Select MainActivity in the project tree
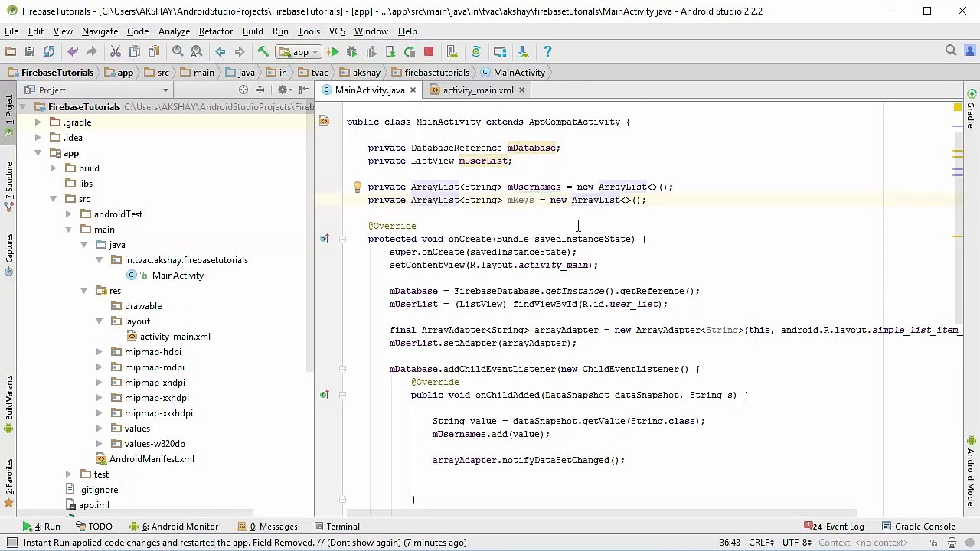Screen dimensions: 980x551 pos(178,275)
